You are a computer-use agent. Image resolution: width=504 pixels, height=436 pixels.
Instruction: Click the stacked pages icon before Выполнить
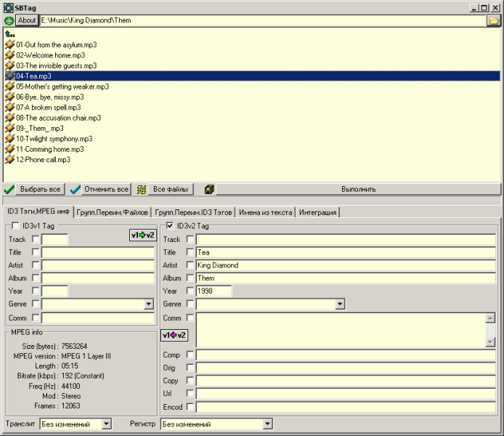pos(209,190)
